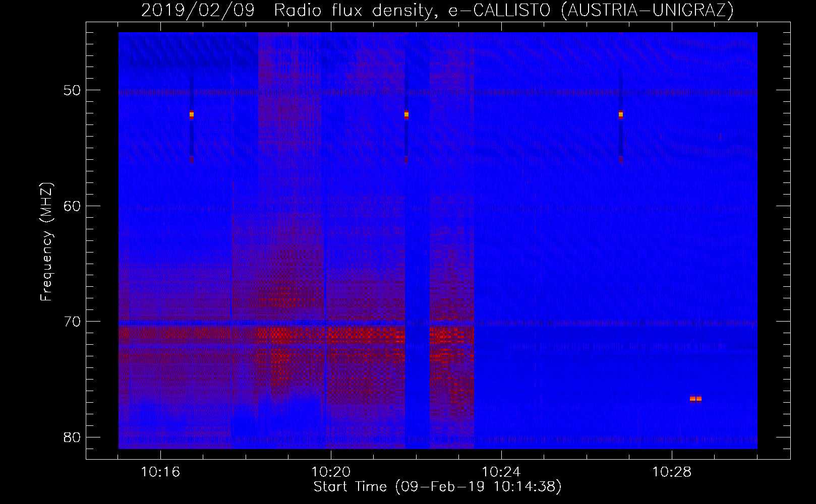
Task: Click the 'Frequency (MHZ)' axis label
Action: click(46, 242)
